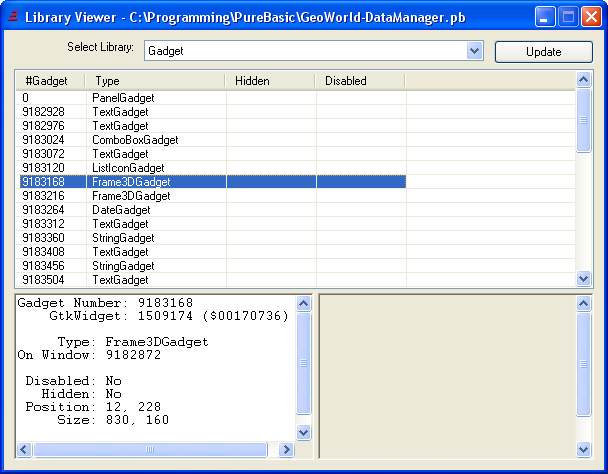Screen dimensions: 608x474
Task: Click right pane scroll up arrow
Action: tap(584, 303)
